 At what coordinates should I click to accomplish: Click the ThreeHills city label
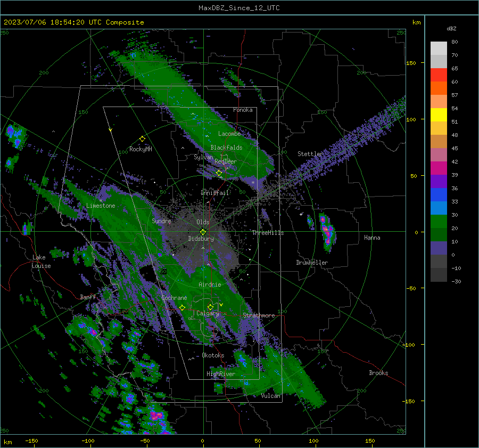click(268, 233)
